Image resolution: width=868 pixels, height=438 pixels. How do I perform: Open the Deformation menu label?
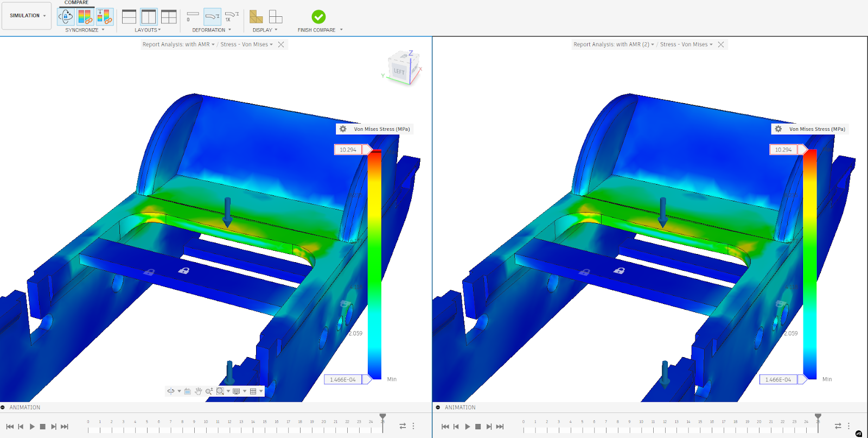(x=211, y=30)
